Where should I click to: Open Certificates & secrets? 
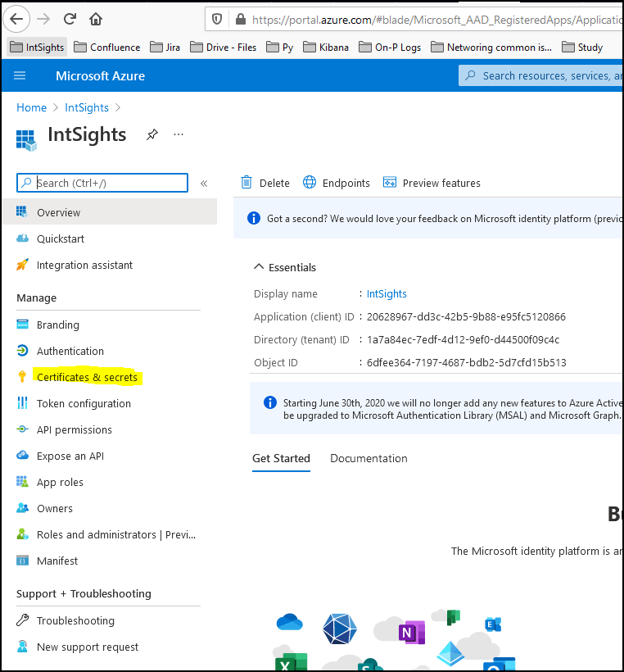tap(87, 377)
